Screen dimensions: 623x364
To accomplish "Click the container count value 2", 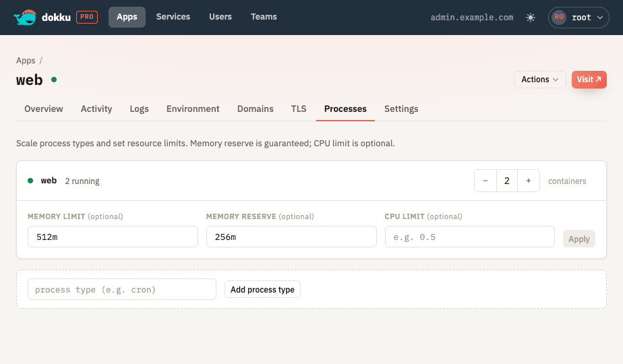I will 507,181.
